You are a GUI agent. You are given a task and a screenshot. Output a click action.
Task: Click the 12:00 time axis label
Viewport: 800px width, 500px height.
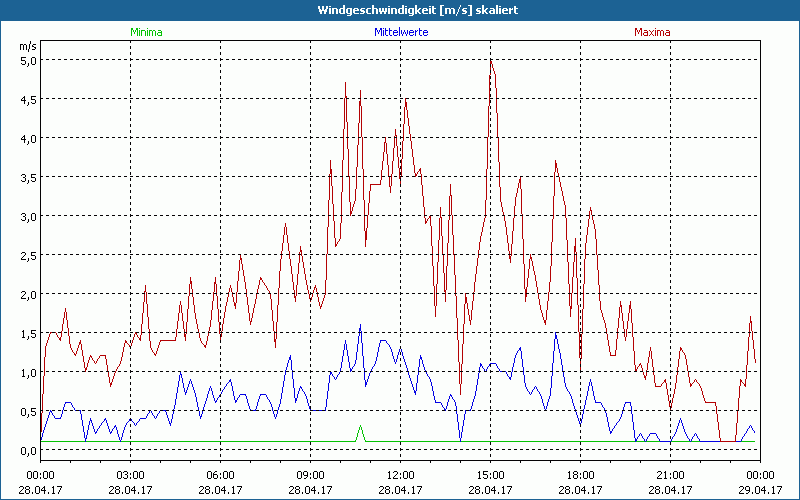pyautogui.click(x=400, y=474)
